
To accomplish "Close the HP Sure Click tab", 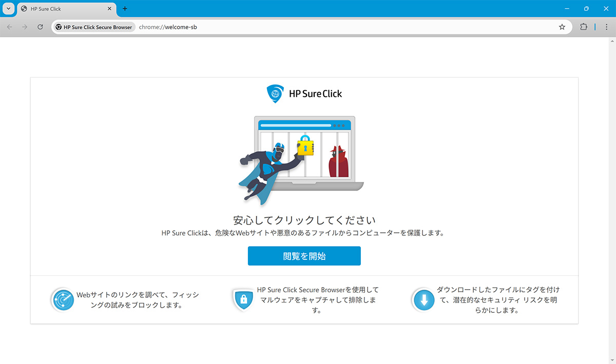I will (x=109, y=9).
